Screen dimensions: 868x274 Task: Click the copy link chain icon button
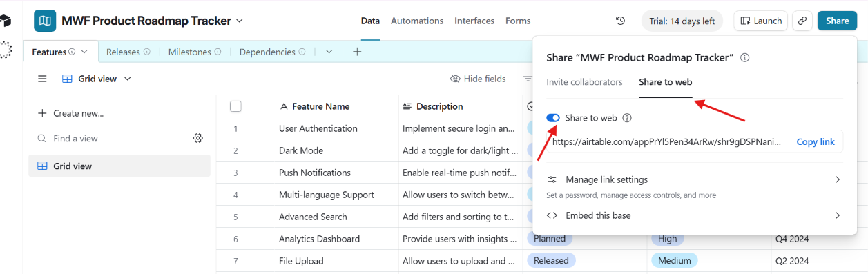[802, 21]
